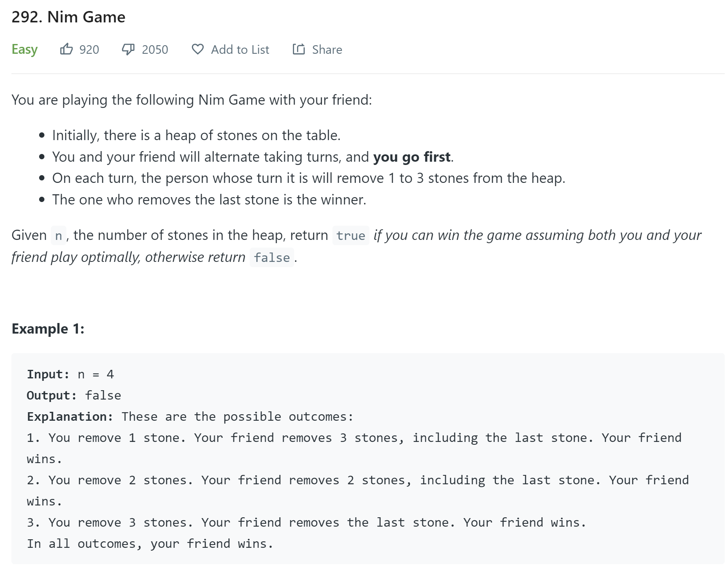Click the Easy difficulty label
Screen dimensions: 728x569
click(x=24, y=49)
